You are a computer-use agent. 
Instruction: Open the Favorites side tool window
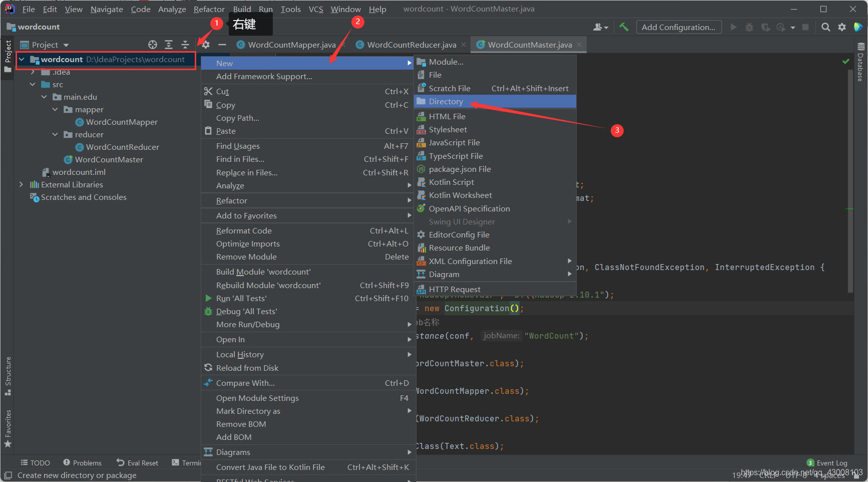[x=8, y=428]
